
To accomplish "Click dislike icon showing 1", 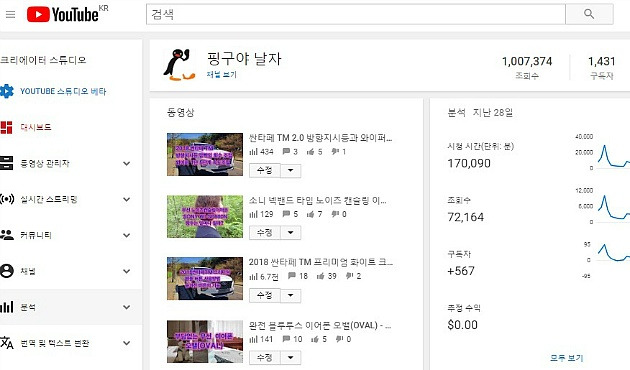I will 335,151.
